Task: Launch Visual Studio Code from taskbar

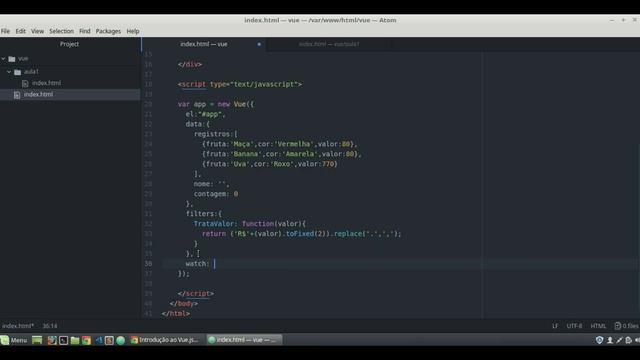Action: (98, 340)
